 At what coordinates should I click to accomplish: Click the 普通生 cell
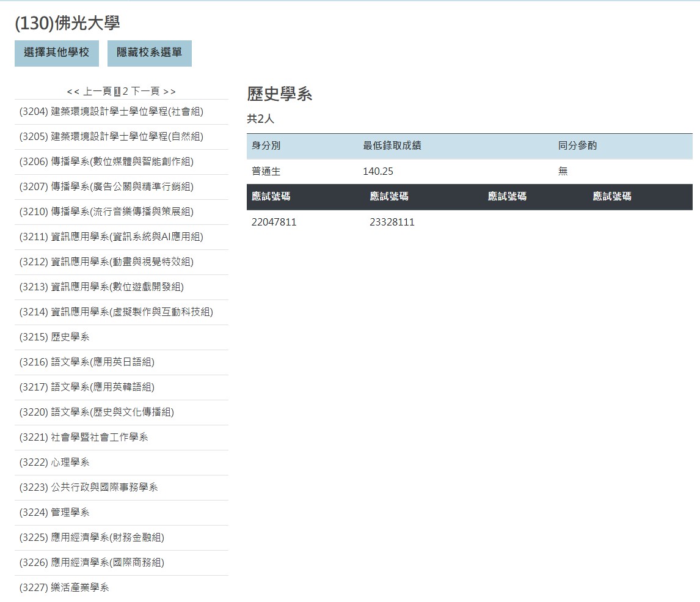click(266, 171)
